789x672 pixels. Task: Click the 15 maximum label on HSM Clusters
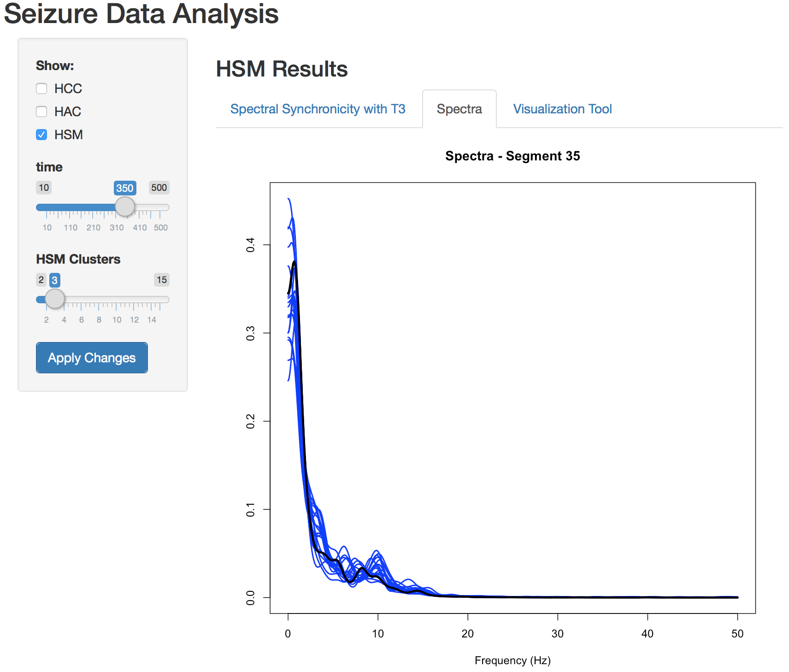[x=162, y=280]
